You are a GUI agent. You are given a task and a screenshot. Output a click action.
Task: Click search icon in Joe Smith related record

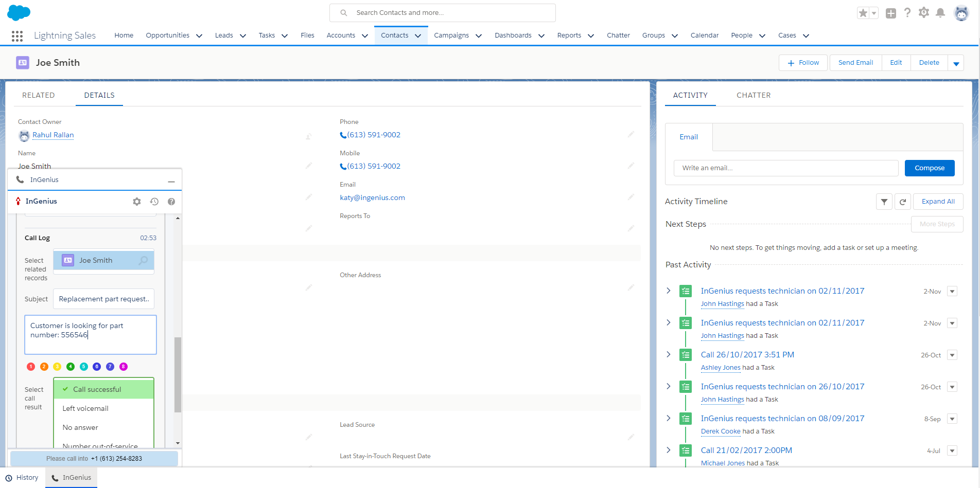click(144, 261)
